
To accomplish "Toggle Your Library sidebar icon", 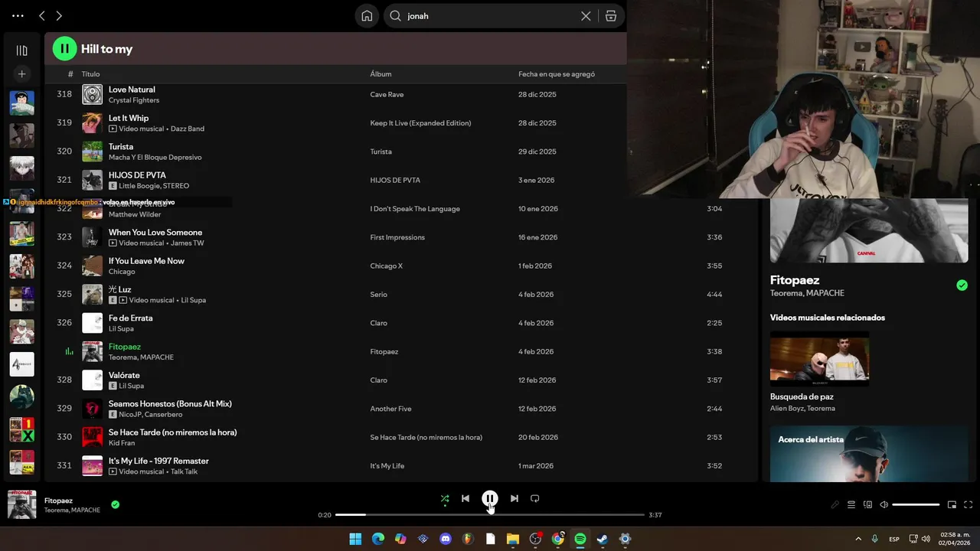I will pos(21,51).
